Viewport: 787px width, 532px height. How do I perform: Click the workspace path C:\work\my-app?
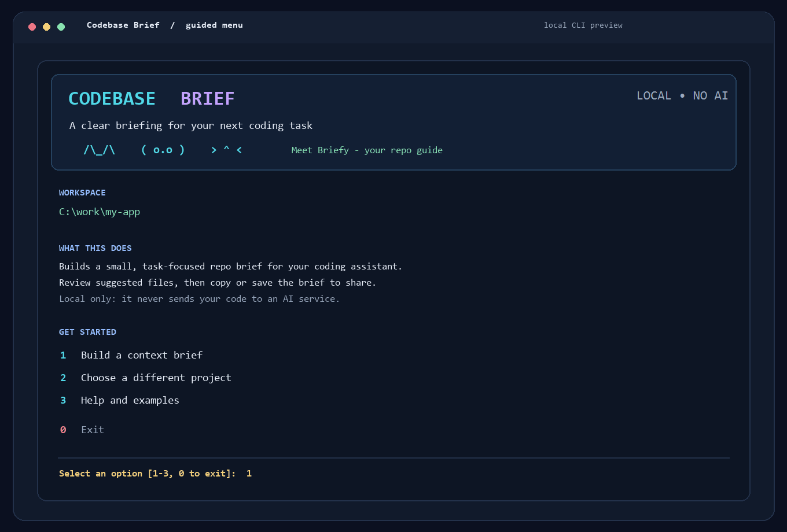click(x=100, y=212)
